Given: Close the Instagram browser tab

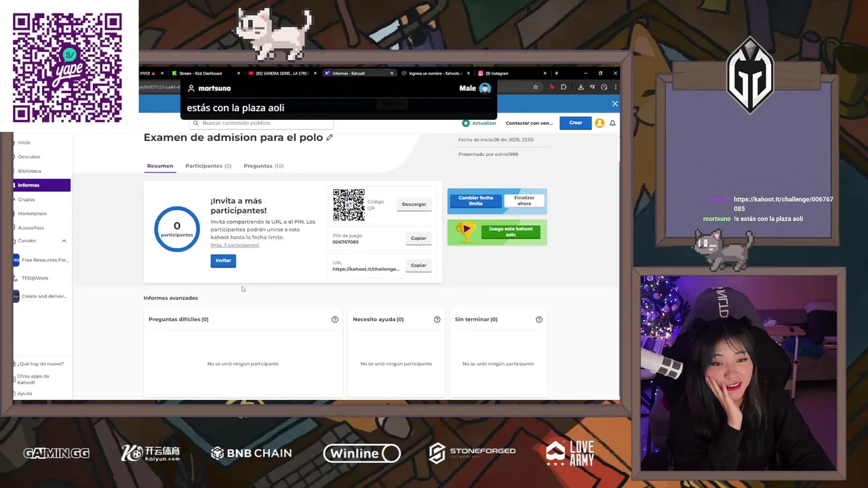Looking at the screenshot, I should 545,73.
